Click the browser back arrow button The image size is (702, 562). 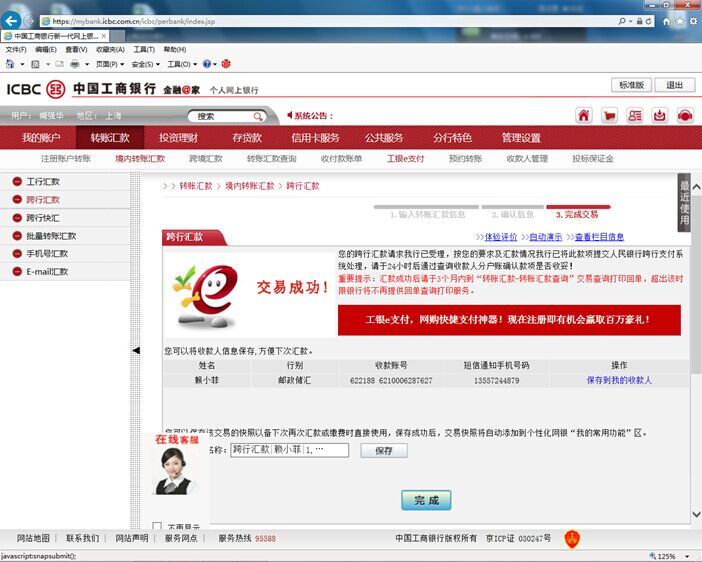coord(11,21)
